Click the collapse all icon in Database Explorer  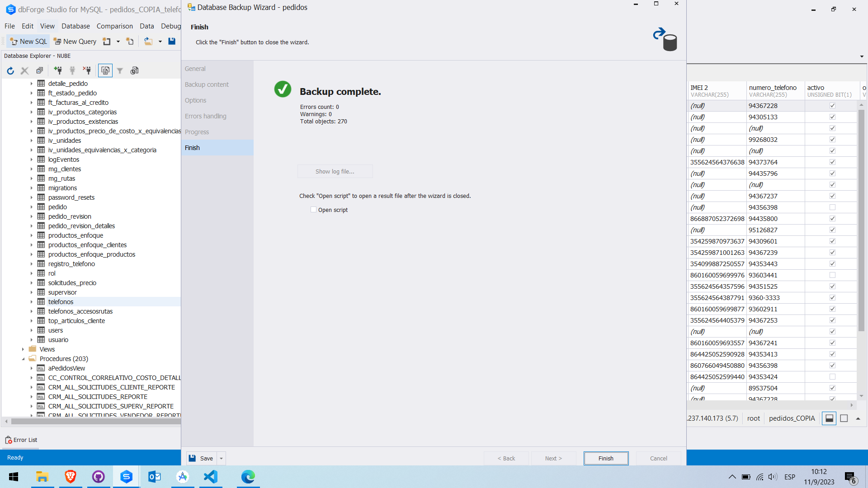40,70
